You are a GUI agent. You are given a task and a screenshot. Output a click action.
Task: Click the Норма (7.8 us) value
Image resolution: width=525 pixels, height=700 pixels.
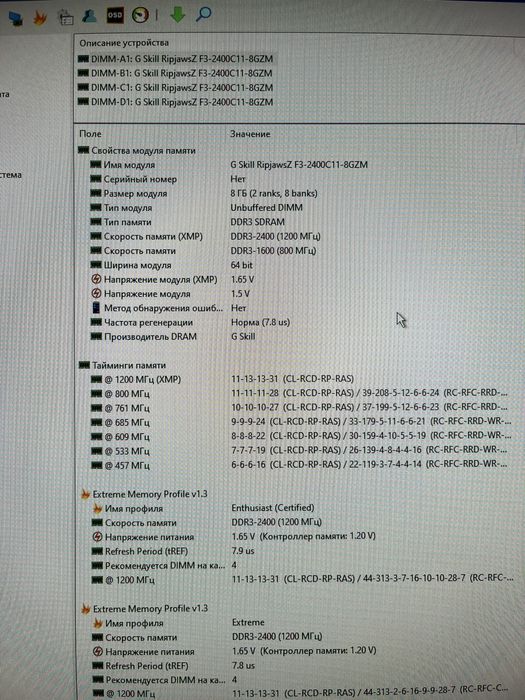260,322
